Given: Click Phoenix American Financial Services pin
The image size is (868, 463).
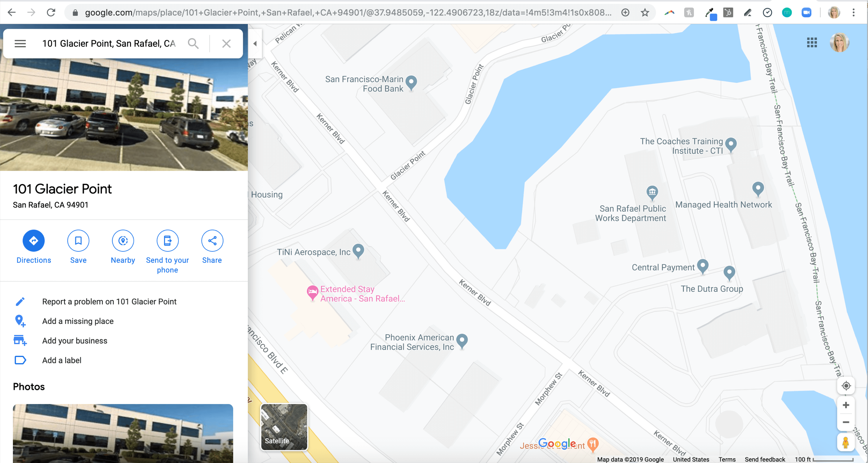Looking at the screenshot, I should (x=462, y=341).
